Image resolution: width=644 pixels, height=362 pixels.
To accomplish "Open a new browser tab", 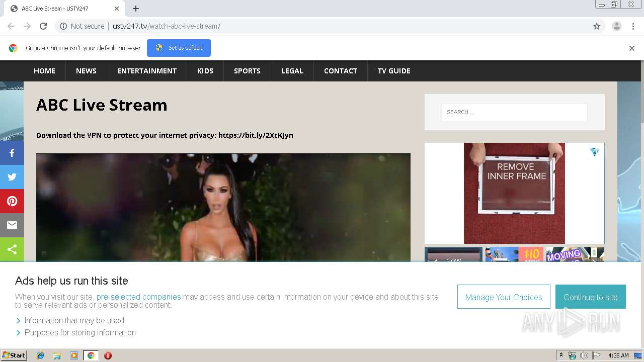I will [x=136, y=9].
